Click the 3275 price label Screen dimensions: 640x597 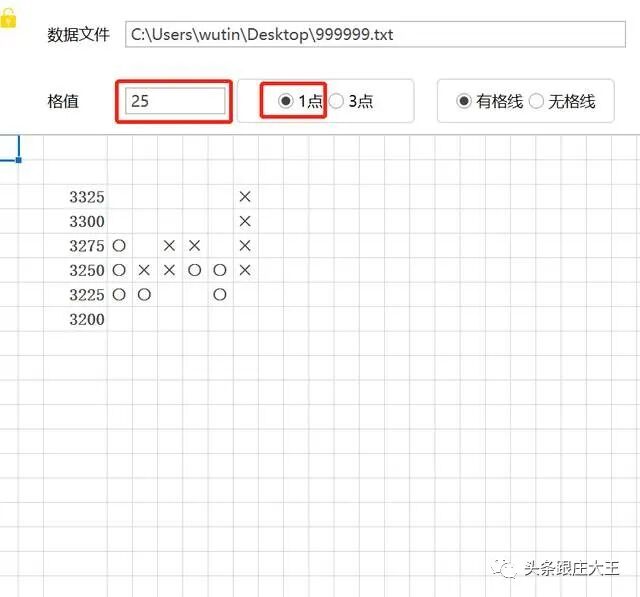pos(87,246)
